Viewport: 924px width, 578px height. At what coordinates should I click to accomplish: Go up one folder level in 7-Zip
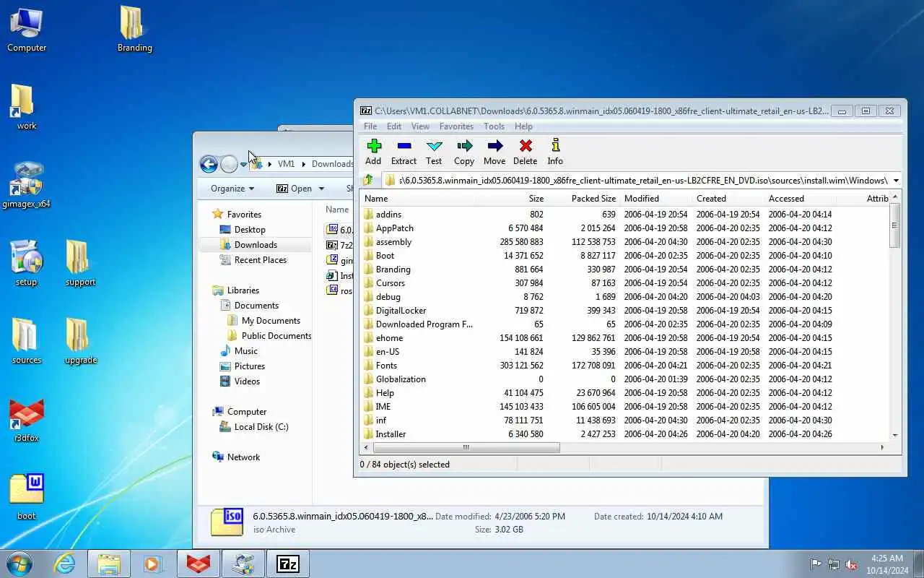coord(369,180)
